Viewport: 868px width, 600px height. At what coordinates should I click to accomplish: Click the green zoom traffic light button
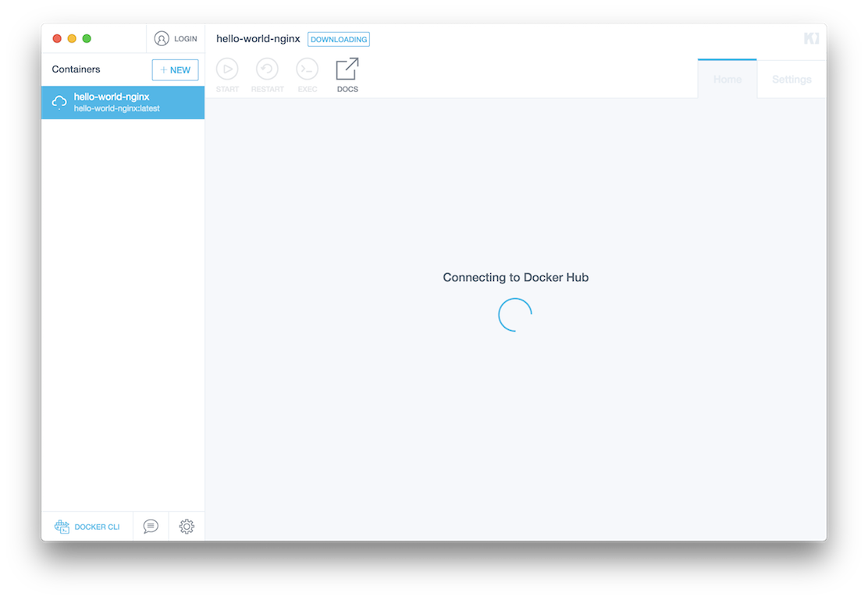click(x=87, y=37)
